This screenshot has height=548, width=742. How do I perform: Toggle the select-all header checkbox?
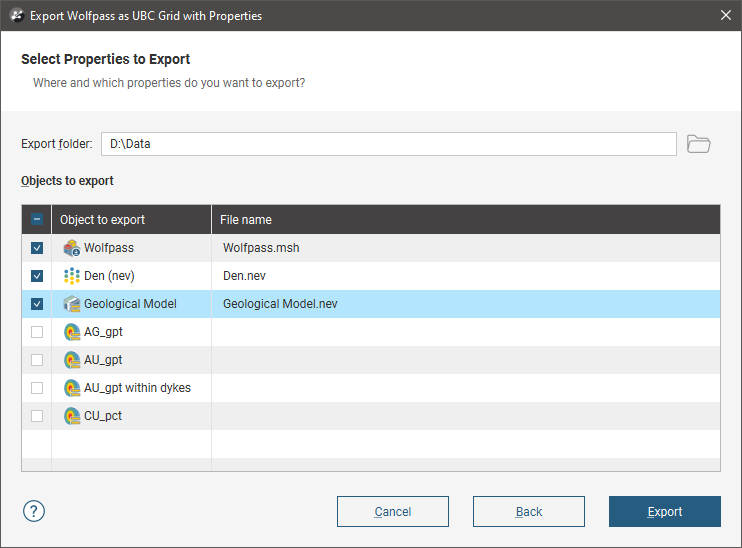point(37,220)
